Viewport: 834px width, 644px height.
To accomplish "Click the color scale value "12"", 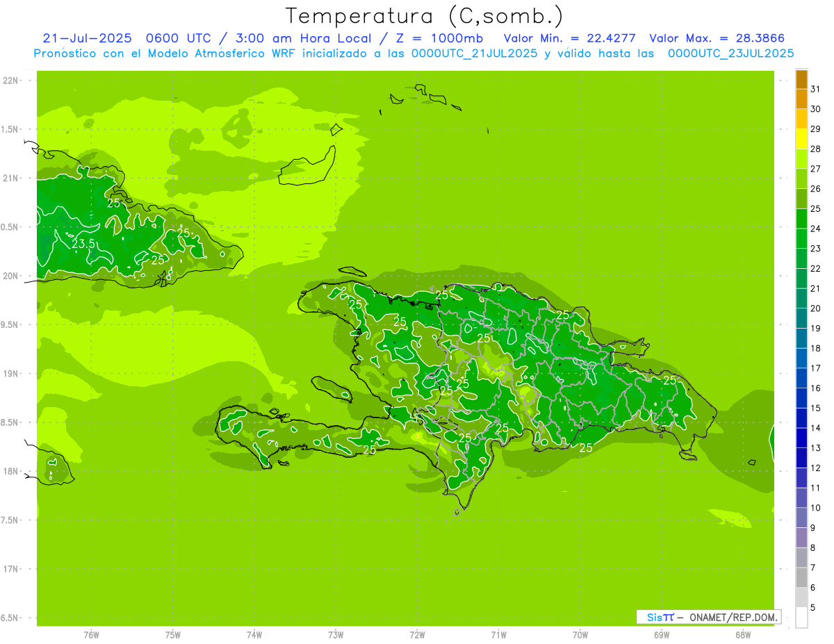I will tap(815, 468).
